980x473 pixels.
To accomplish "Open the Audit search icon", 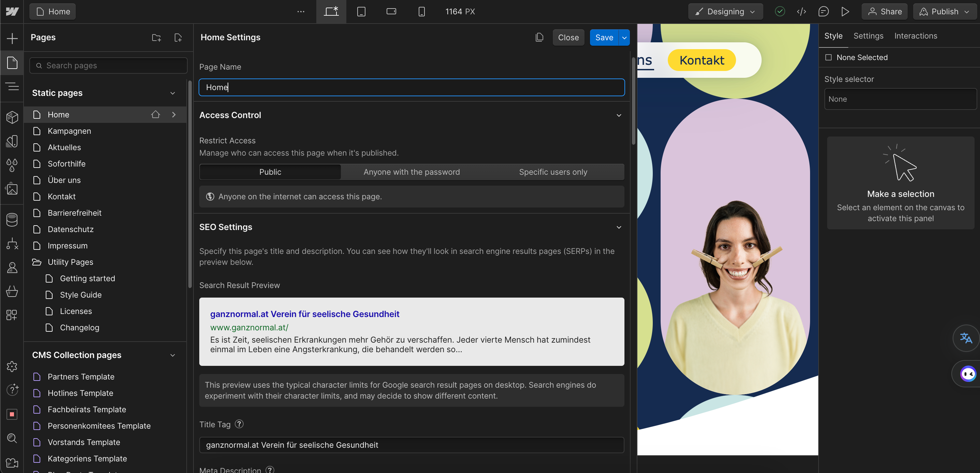I will click(x=12, y=438).
